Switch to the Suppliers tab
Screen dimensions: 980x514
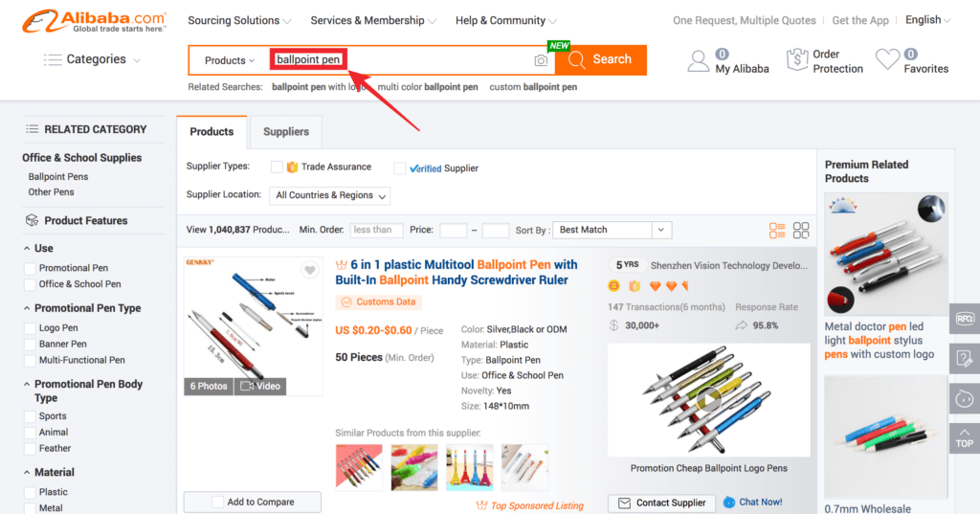(x=285, y=132)
